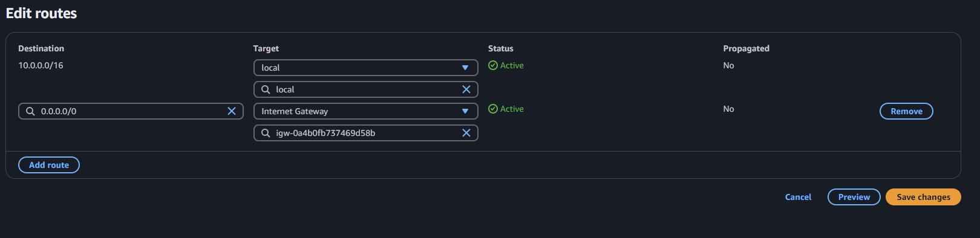980x238 pixels.
Task: Clear the 0.0.0.0/0 destination field
Action: pos(232,111)
